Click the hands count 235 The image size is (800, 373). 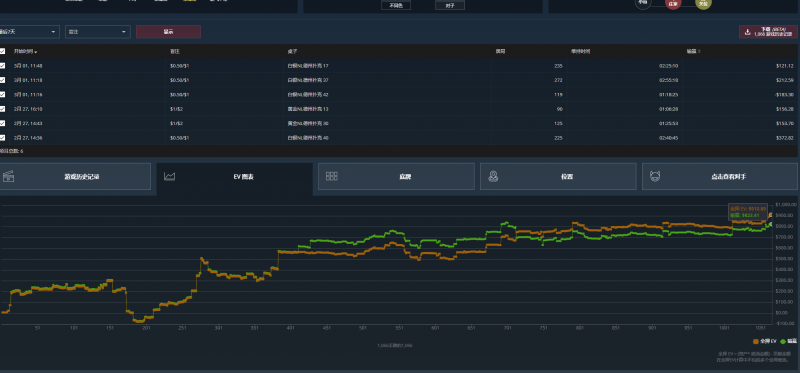click(x=558, y=66)
